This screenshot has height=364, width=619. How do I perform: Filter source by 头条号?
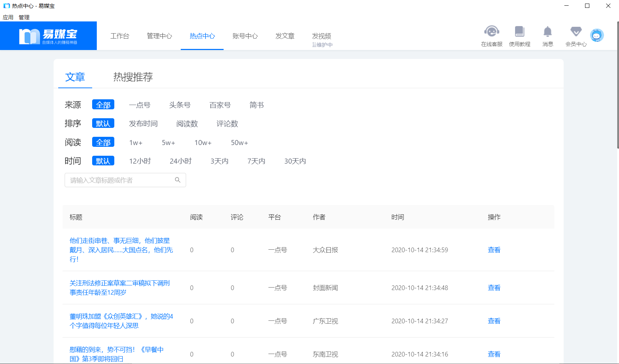(x=180, y=105)
